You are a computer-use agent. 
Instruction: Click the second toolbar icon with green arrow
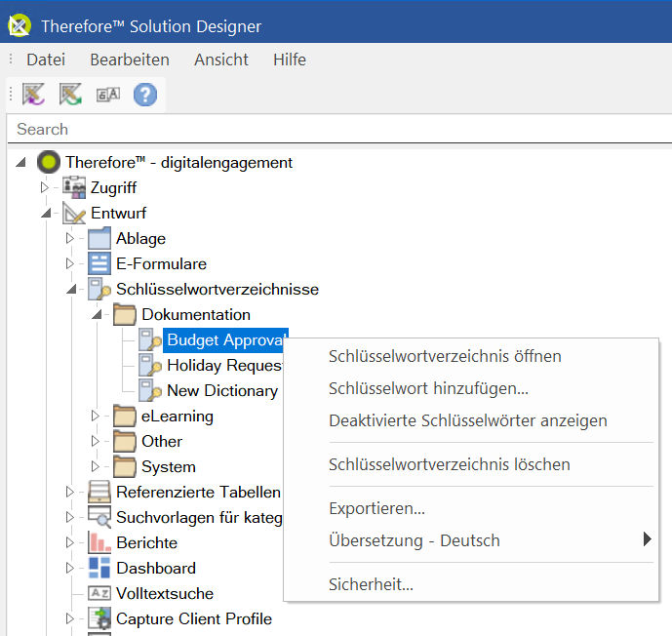[x=70, y=95]
